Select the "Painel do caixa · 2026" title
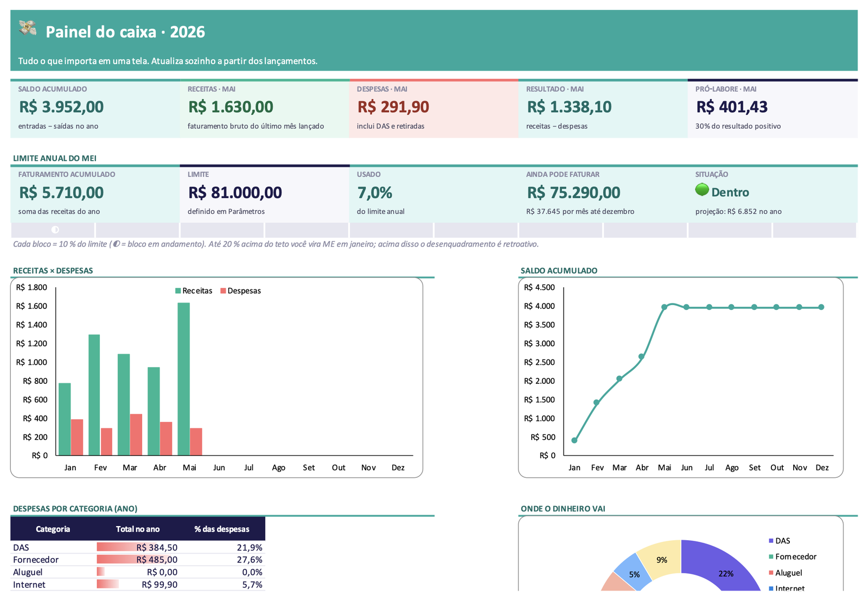Viewport: 868px width, 601px height. [x=125, y=32]
